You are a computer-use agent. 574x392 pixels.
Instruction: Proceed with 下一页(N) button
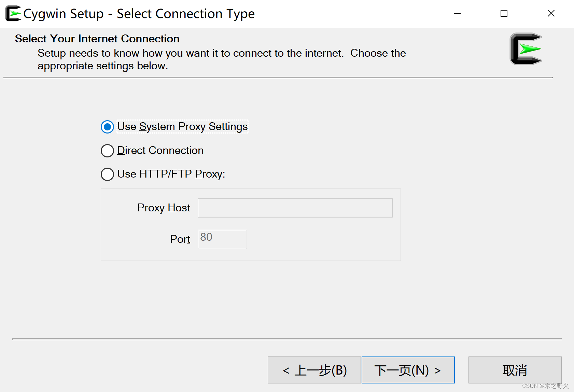(408, 370)
